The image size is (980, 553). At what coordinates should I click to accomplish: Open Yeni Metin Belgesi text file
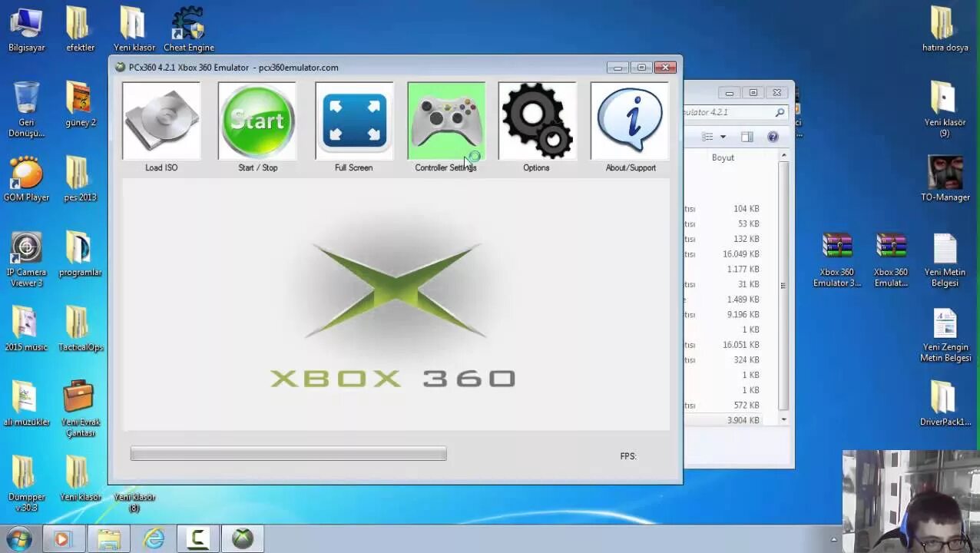click(x=945, y=259)
